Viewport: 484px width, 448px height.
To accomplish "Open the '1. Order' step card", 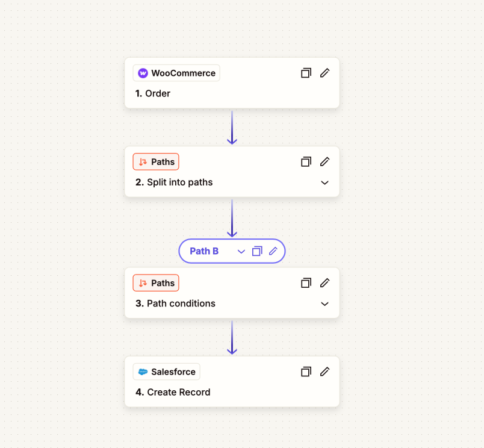I will (x=232, y=83).
